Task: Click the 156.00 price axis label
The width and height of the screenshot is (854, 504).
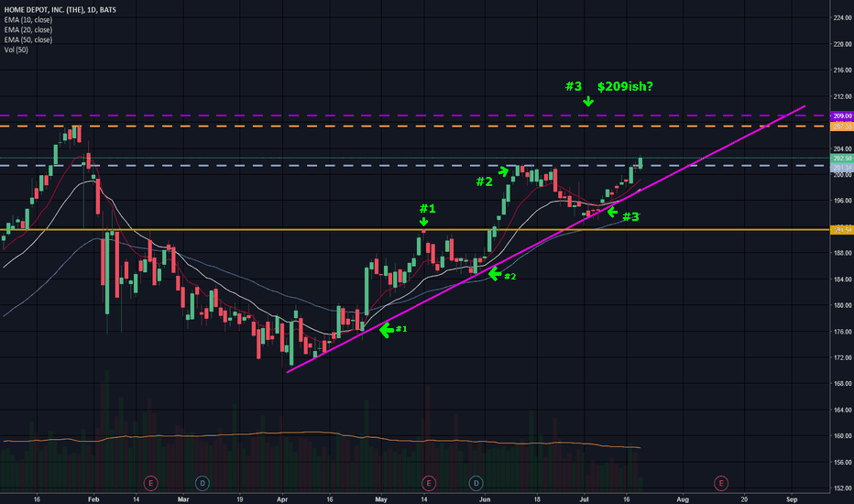Action: pyautogui.click(x=842, y=463)
